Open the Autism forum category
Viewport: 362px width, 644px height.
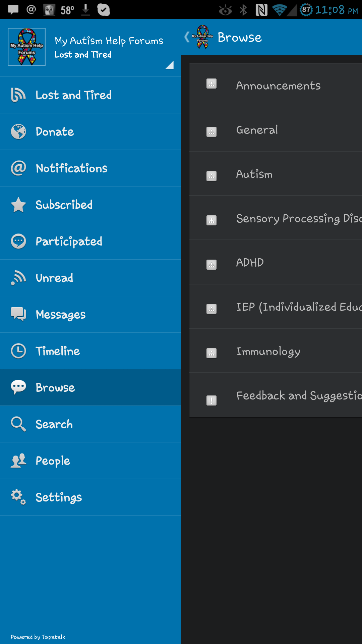(254, 174)
